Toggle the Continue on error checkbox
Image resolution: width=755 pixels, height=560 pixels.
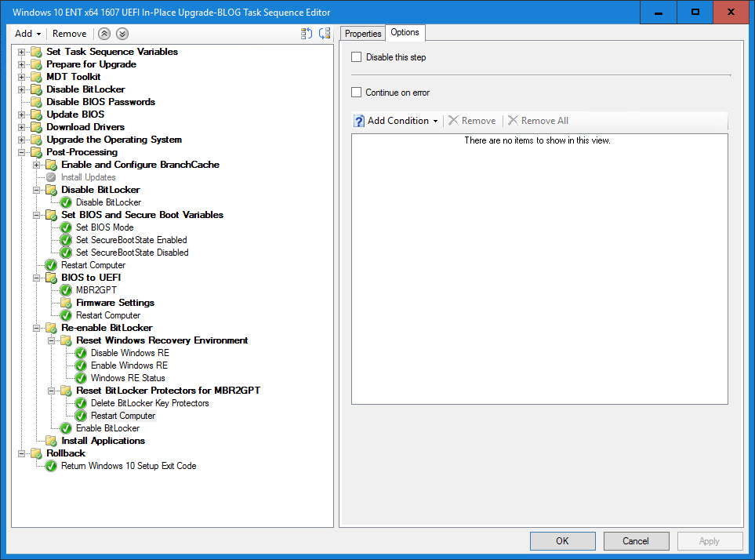click(357, 93)
